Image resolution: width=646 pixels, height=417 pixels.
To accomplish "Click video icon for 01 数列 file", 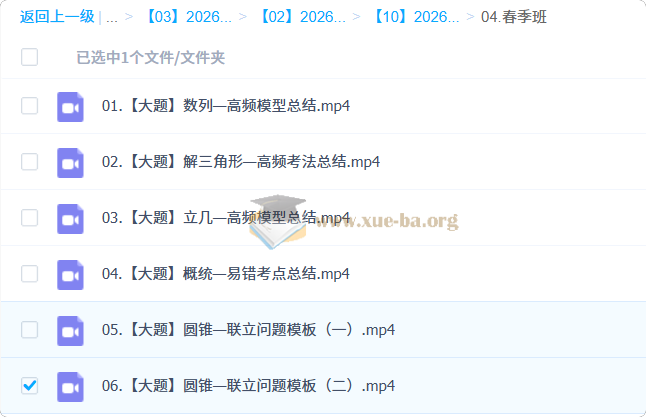I will [x=69, y=106].
